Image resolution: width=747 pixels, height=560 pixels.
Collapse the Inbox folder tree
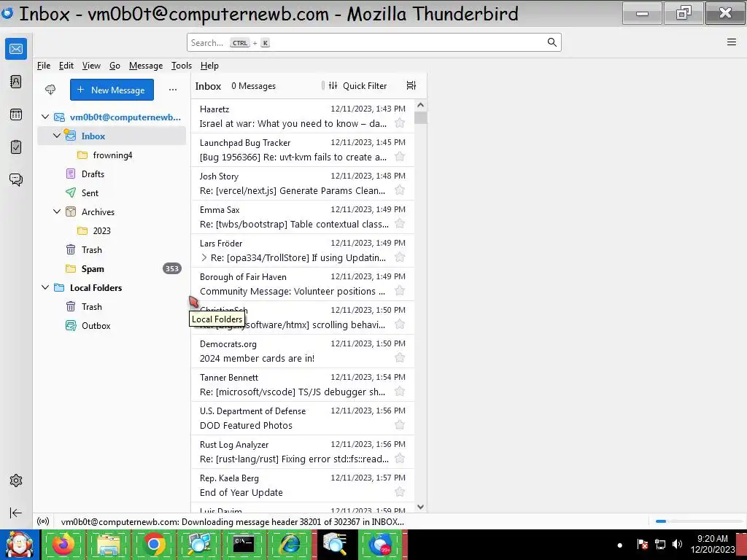point(57,136)
